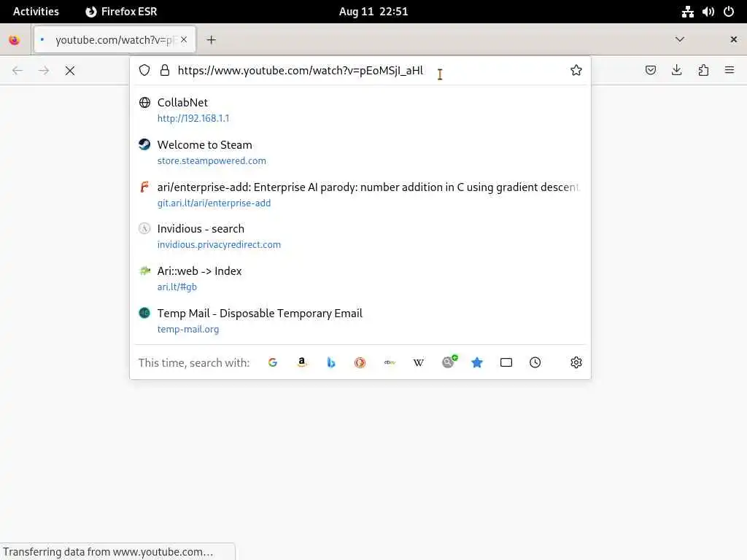
Task: Click the store.steampowered.com URL text
Action: coord(212,160)
